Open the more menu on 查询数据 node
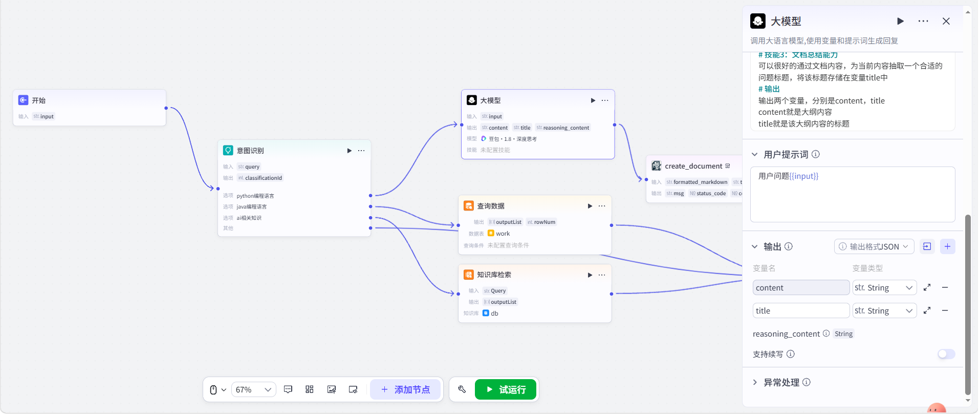The width and height of the screenshot is (980, 415). coord(602,206)
